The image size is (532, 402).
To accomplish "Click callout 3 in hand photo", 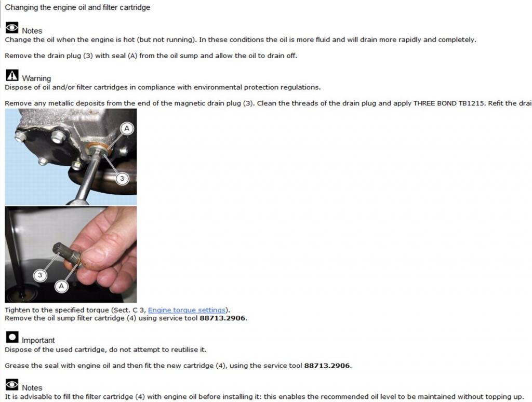I will point(40,275).
